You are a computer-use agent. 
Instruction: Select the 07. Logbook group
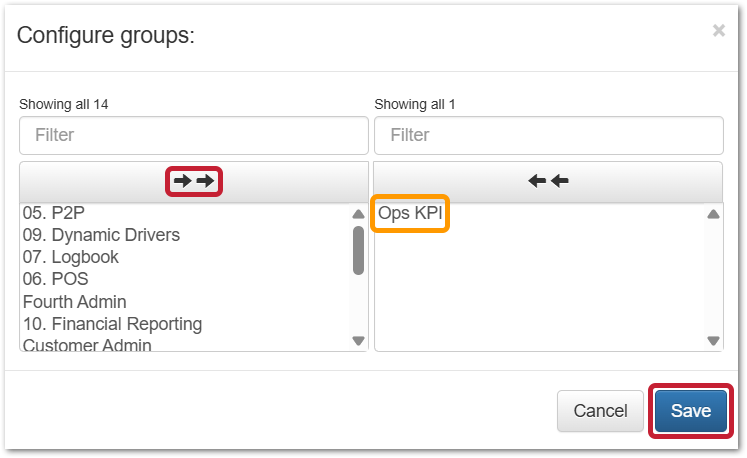(x=70, y=257)
